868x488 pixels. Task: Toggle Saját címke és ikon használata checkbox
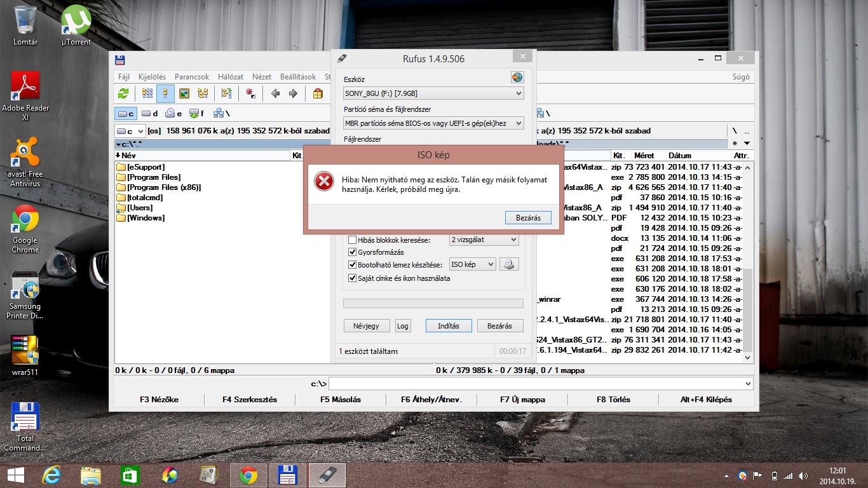point(352,278)
